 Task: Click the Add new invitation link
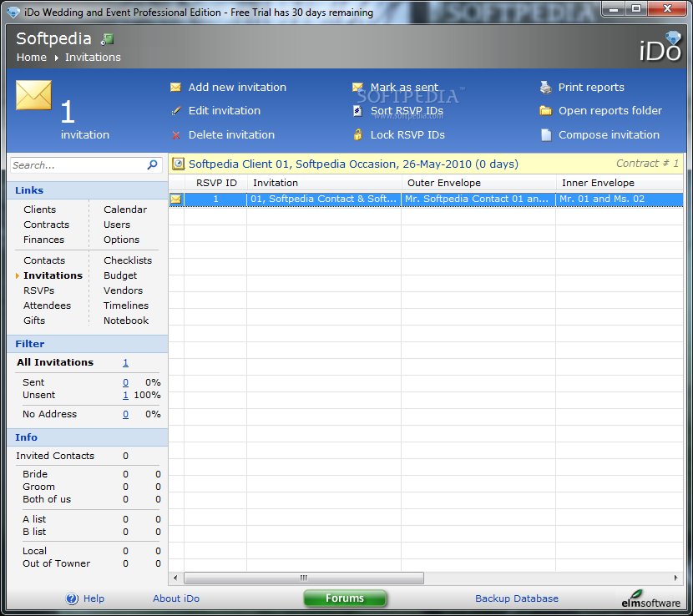pos(237,88)
